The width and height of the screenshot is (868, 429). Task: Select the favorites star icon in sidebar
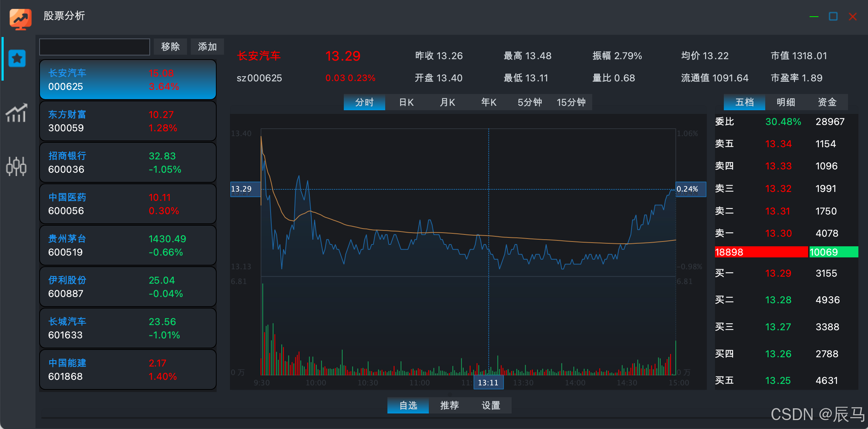pyautogui.click(x=16, y=58)
